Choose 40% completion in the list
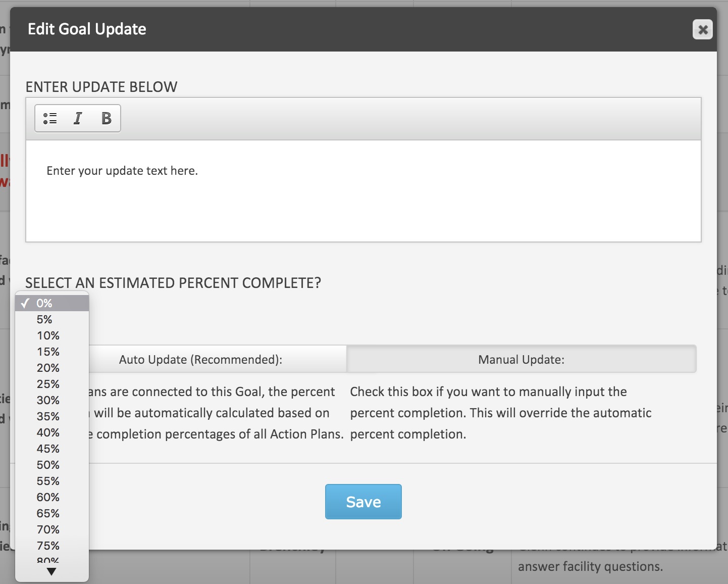The image size is (728, 584). tap(52, 432)
